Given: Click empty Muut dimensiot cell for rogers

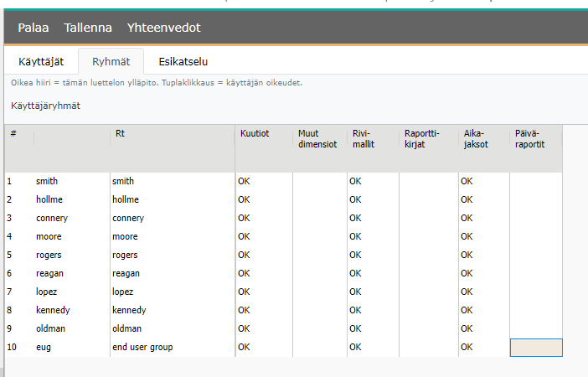Looking at the screenshot, I should pos(318,255).
